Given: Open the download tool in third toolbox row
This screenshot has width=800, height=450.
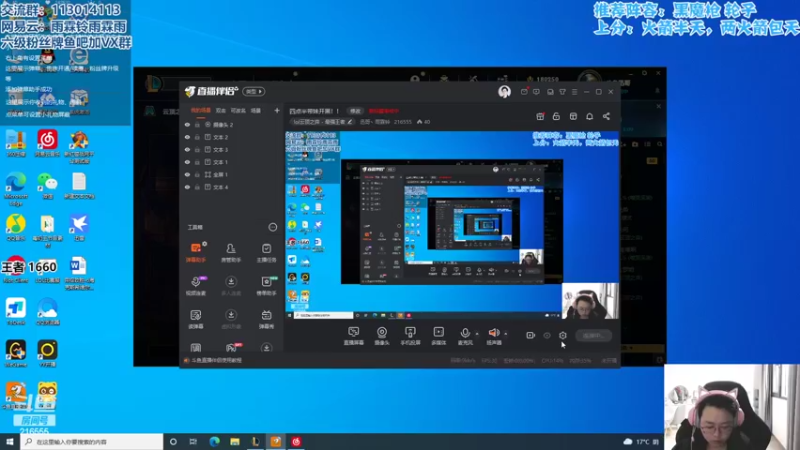Looking at the screenshot, I should 231,319.
